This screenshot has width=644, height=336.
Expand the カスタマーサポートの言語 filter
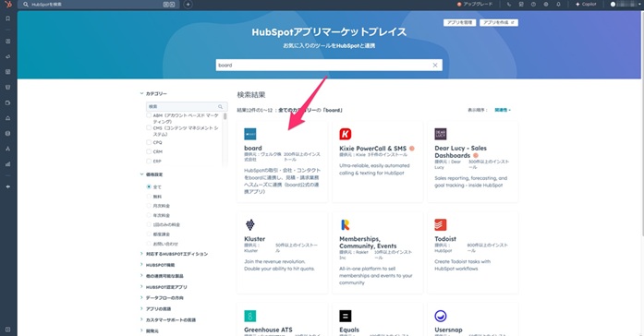168,320
